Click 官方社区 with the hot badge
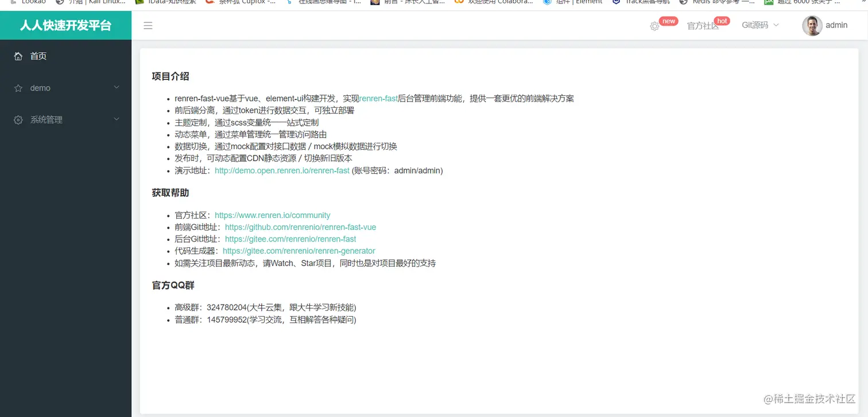 (x=704, y=26)
